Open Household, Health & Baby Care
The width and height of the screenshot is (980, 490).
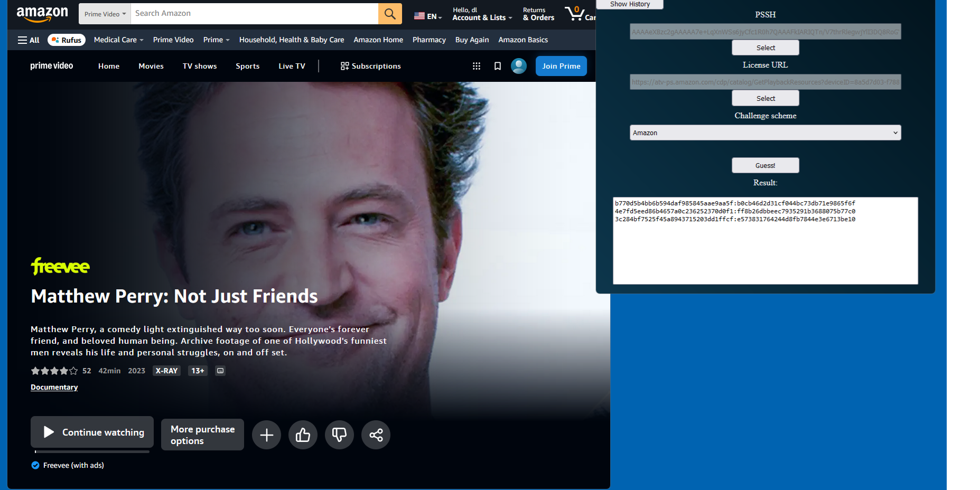292,40
